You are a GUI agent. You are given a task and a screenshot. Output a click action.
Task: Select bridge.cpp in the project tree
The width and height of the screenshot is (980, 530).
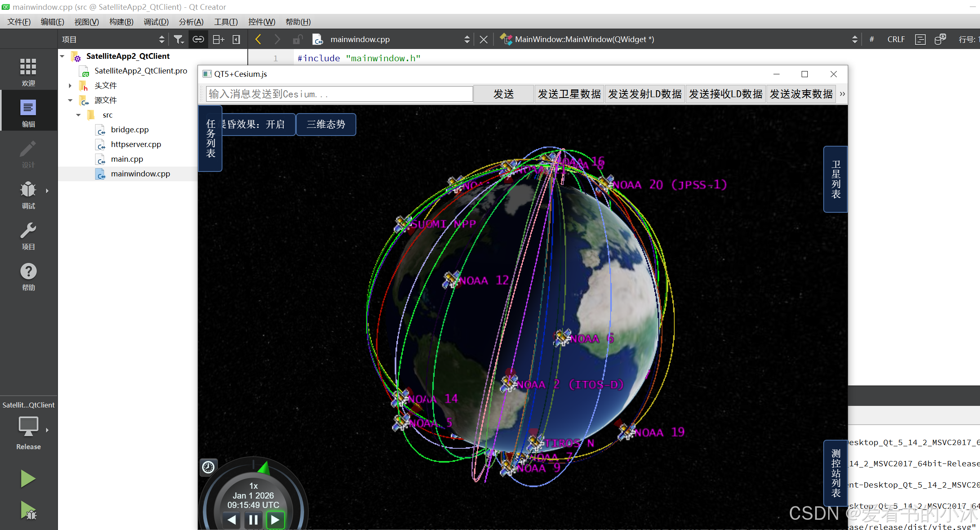pyautogui.click(x=130, y=129)
